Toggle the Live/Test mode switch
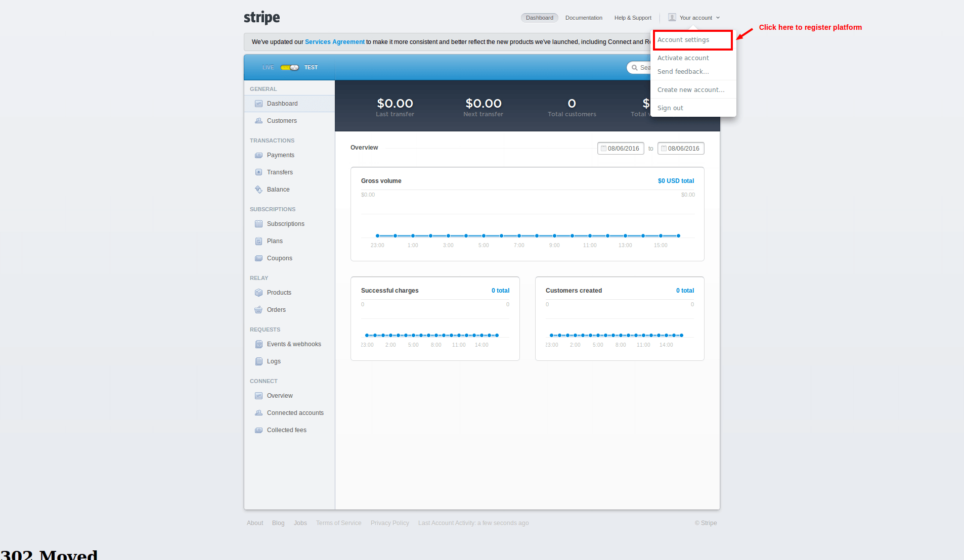Image resolution: width=964 pixels, height=560 pixels. pos(289,68)
